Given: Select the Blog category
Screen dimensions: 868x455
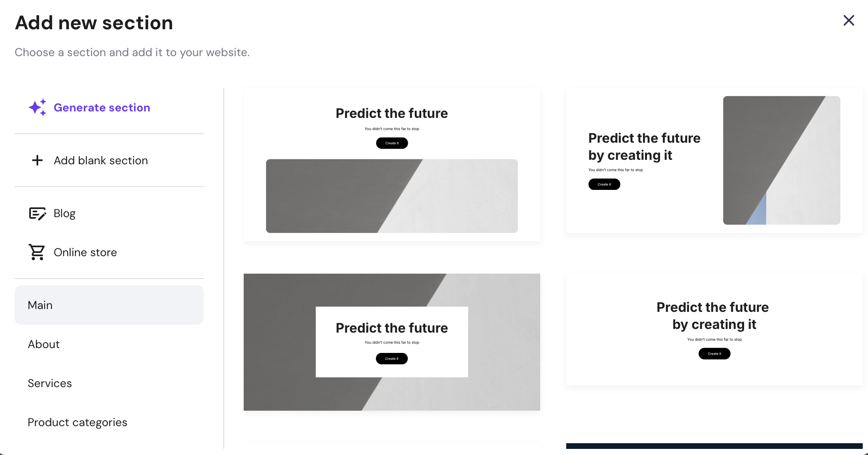Looking at the screenshot, I should [x=65, y=213].
